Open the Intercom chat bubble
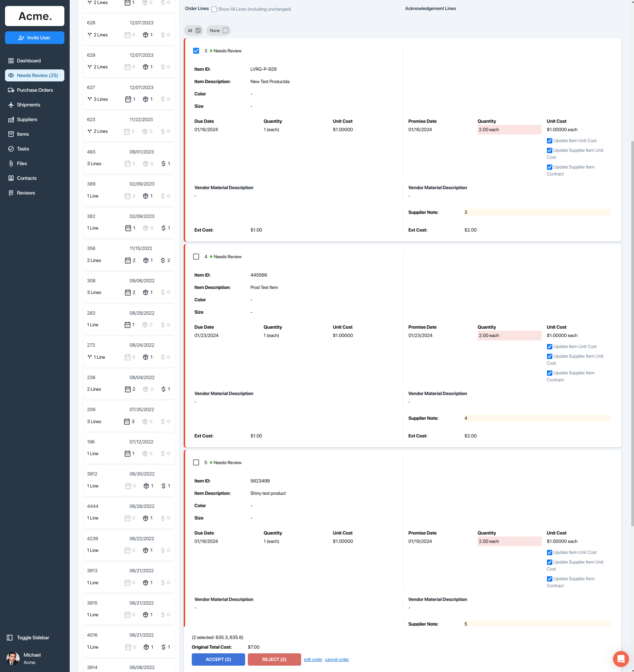The height and width of the screenshot is (672, 634). [x=620, y=659]
